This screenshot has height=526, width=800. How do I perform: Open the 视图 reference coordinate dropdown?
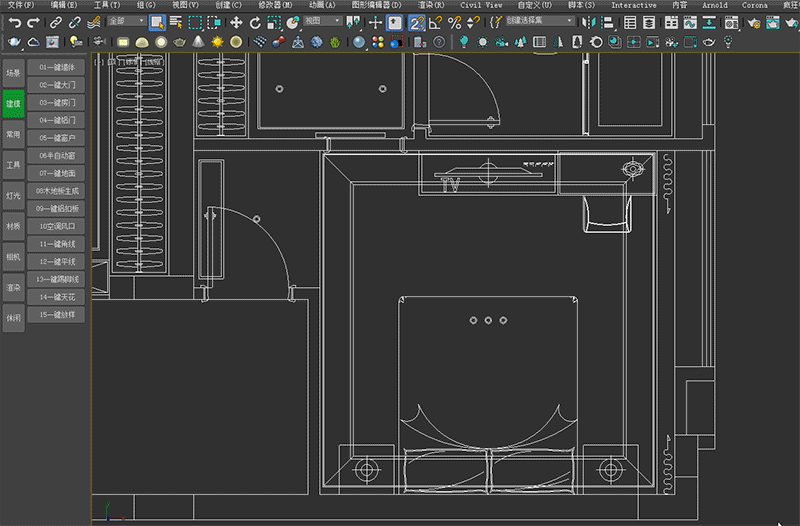pos(321,21)
